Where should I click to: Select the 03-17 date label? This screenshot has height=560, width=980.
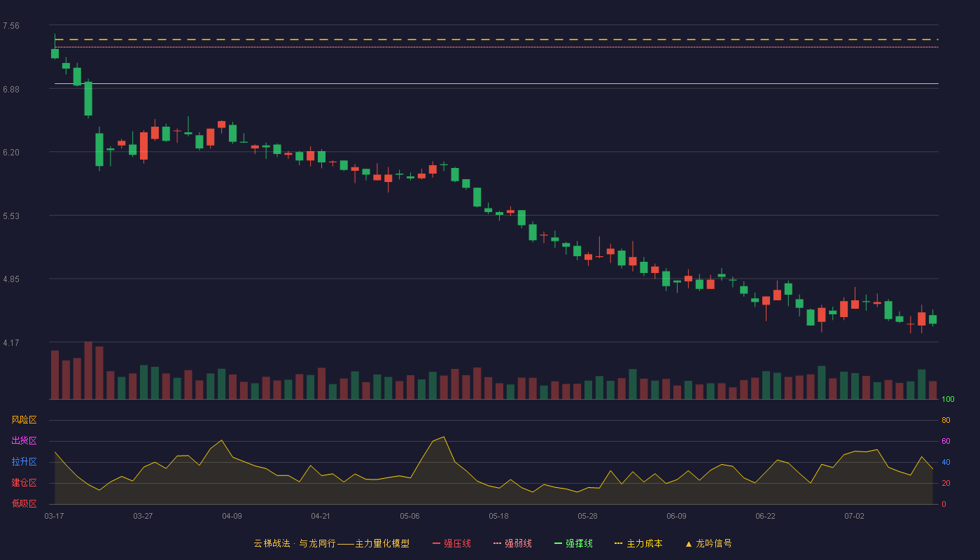pos(54,516)
